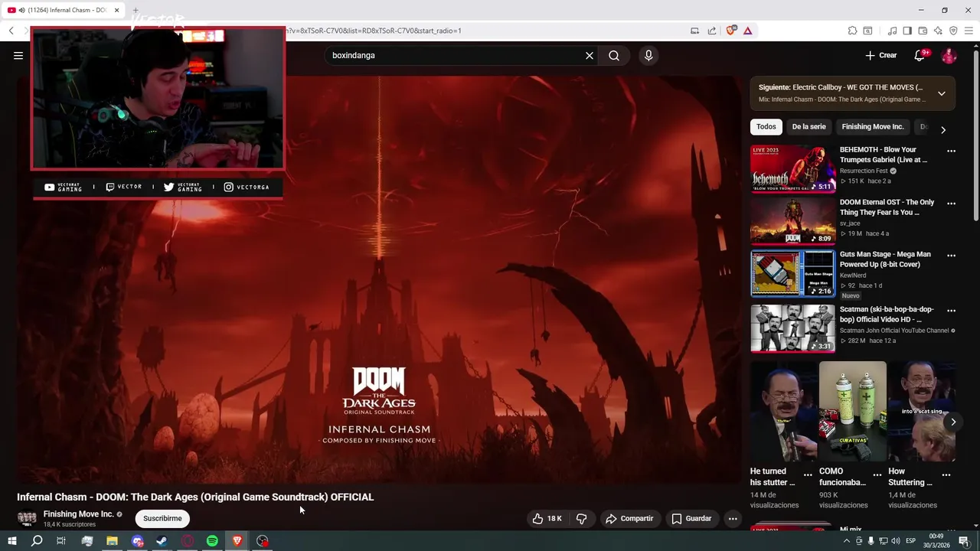Viewport: 980px width, 551px height.
Task: Click the Brave Rewards triangle icon
Action: (x=747, y=31)
